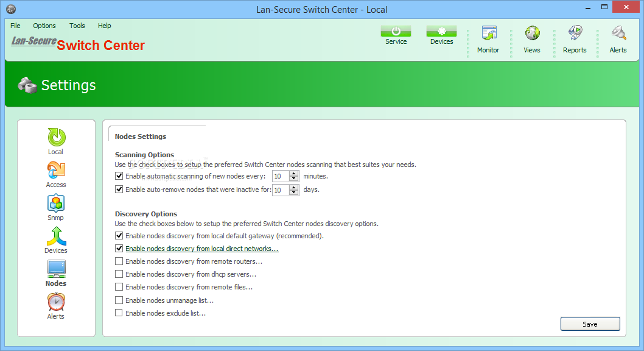Toggle automatic scanning of new nodes checkbox
Viewport: 644px width, 351px height.
119,176
